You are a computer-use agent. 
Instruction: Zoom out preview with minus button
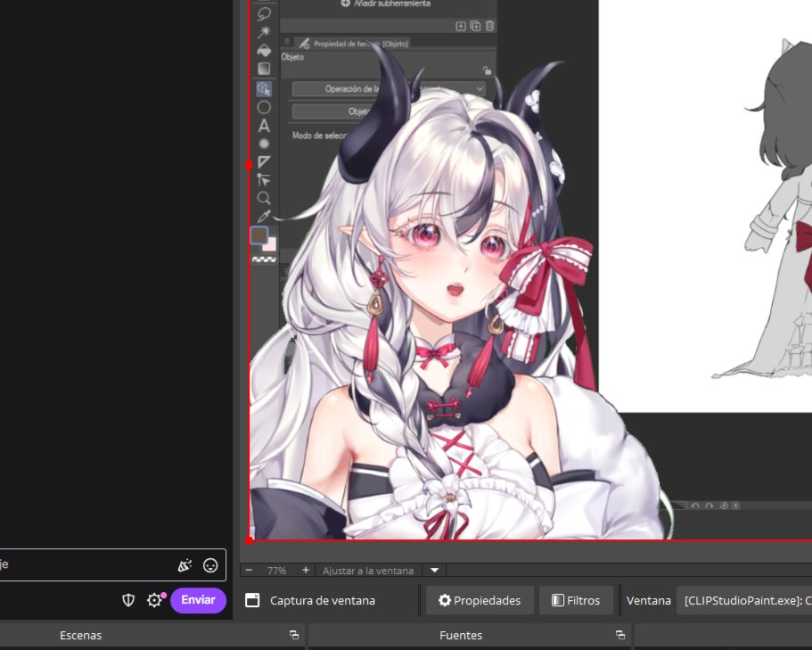click(x=249, y=571)
